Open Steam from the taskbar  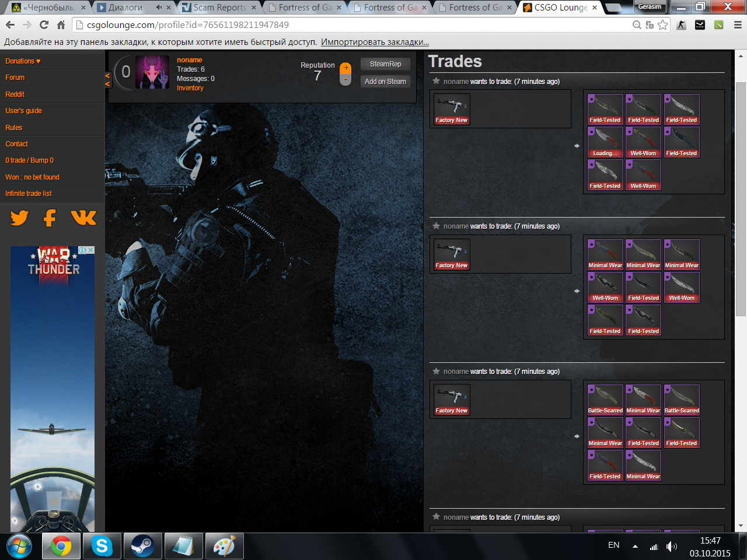click(x=142, y=547)
